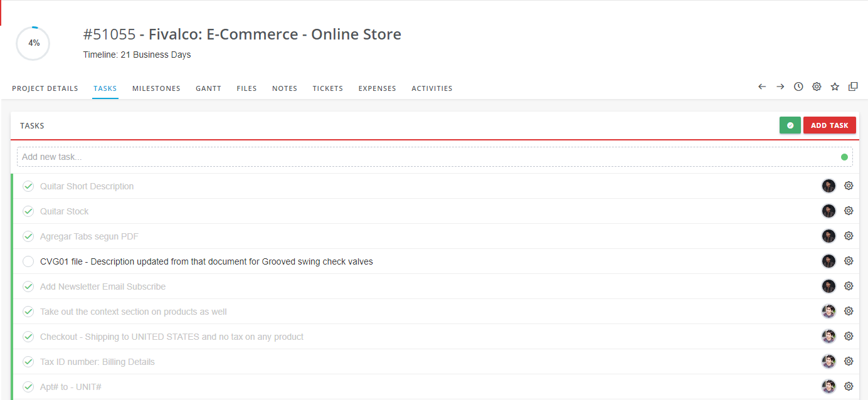868x400 pixels.
Task: Uncheck the Quitar Short Description task
Action: (x=28, y=186)
